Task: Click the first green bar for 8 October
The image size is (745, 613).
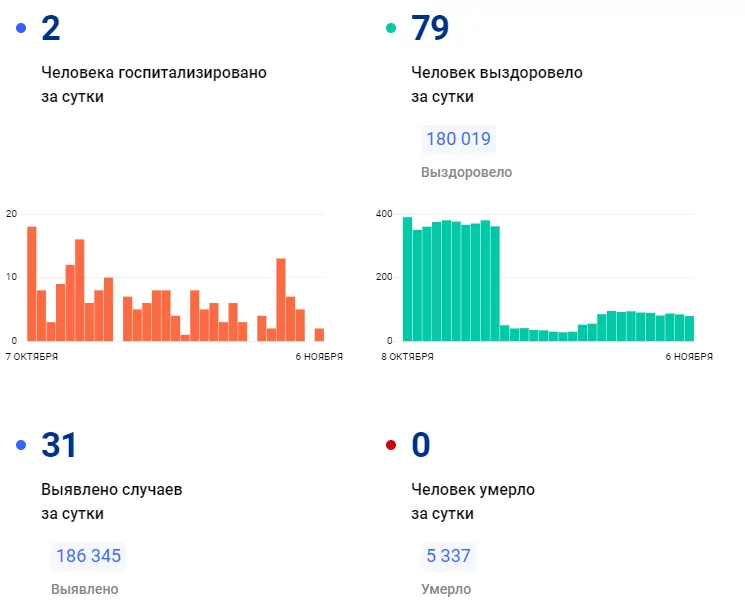Action: pos(408,279)
